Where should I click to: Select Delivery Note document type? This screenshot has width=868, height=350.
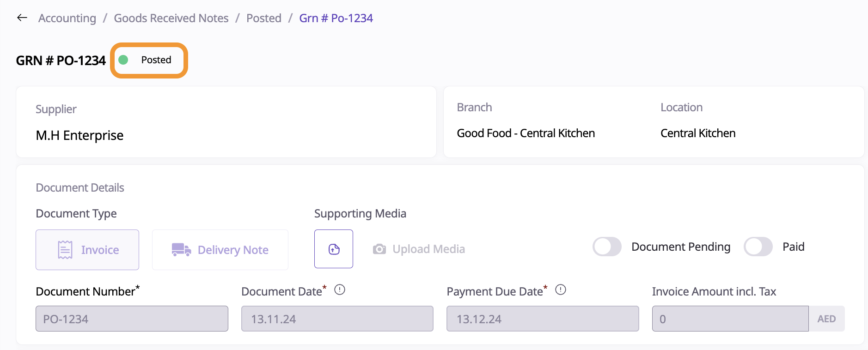[220, 250]
